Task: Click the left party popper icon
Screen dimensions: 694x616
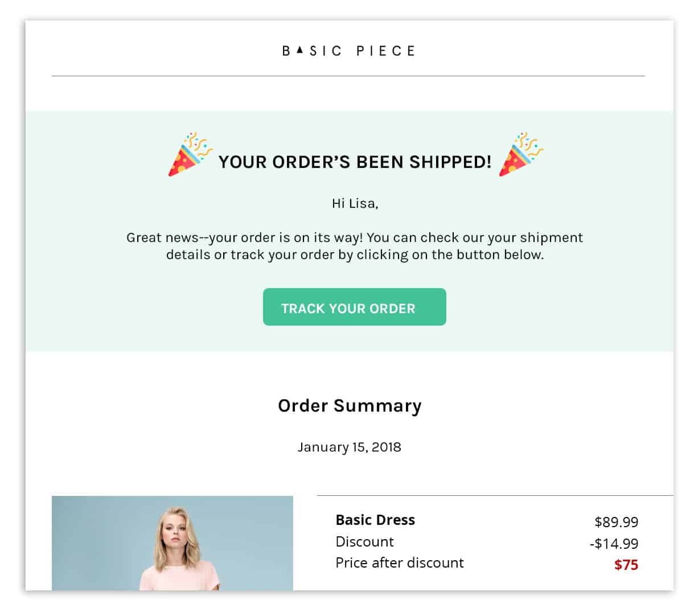Action: 190,154
